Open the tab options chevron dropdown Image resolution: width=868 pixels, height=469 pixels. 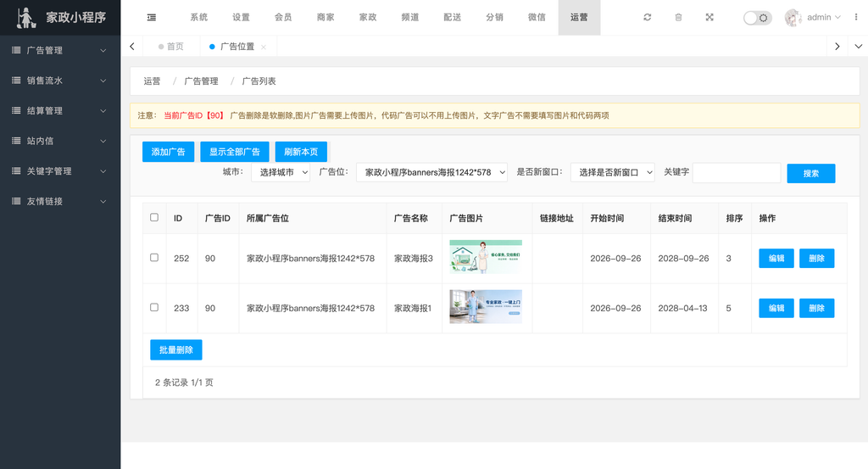pos(858,47)
